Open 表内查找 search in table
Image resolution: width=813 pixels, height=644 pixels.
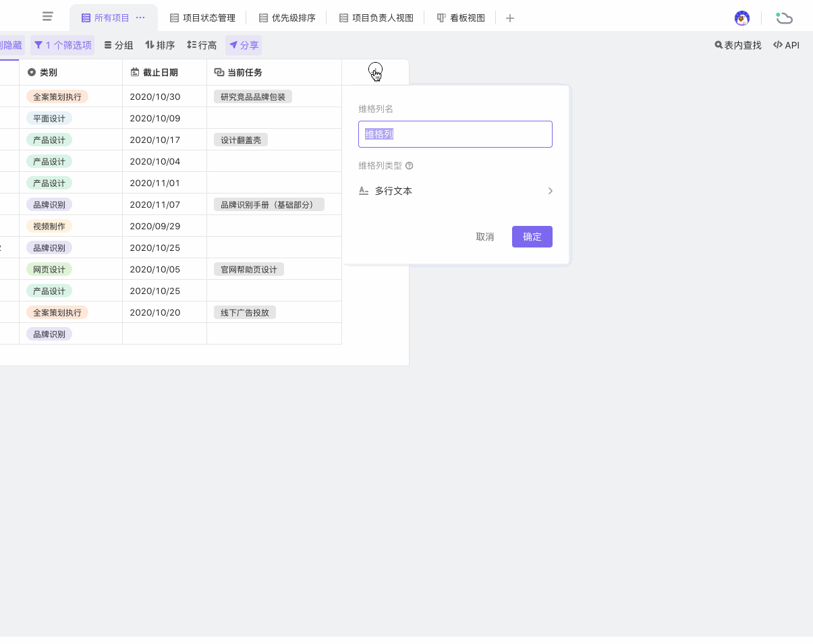738,45
